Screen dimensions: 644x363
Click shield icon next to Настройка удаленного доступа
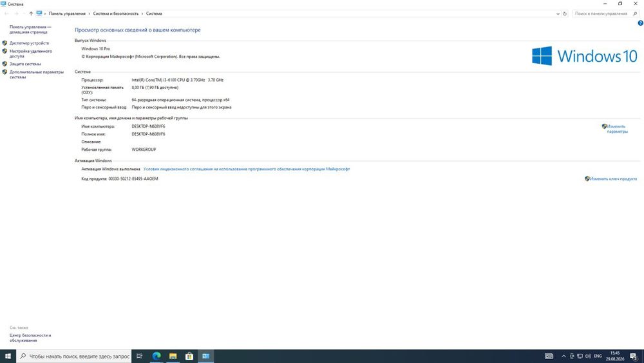[x=5, y=51]
